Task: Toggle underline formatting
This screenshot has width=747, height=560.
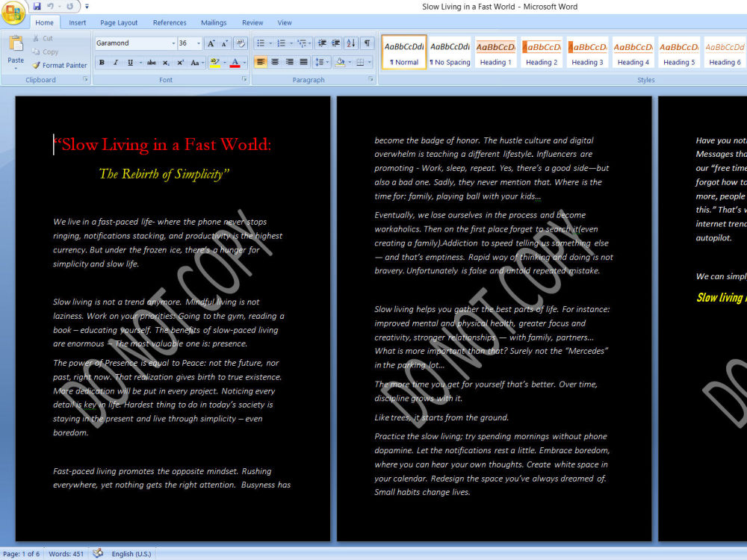Action: (130, 63)
